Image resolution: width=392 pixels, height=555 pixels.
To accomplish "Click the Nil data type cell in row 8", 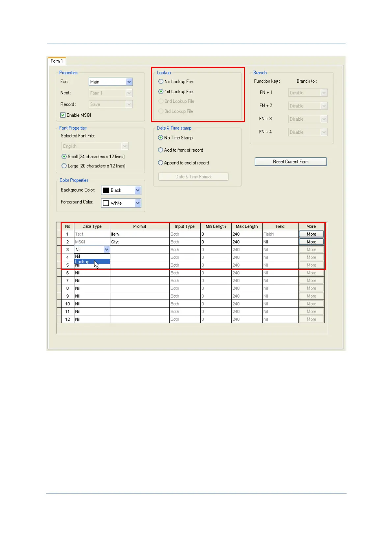I will point(92,288).
